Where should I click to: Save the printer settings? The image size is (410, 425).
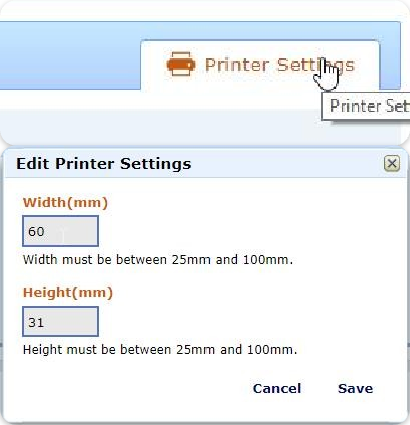355,388
